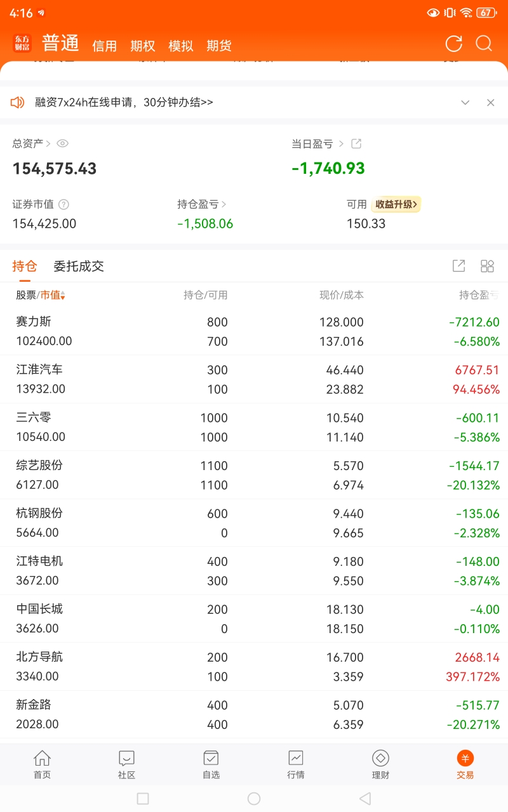Open 新金路 holding row

tap(254, 714)
